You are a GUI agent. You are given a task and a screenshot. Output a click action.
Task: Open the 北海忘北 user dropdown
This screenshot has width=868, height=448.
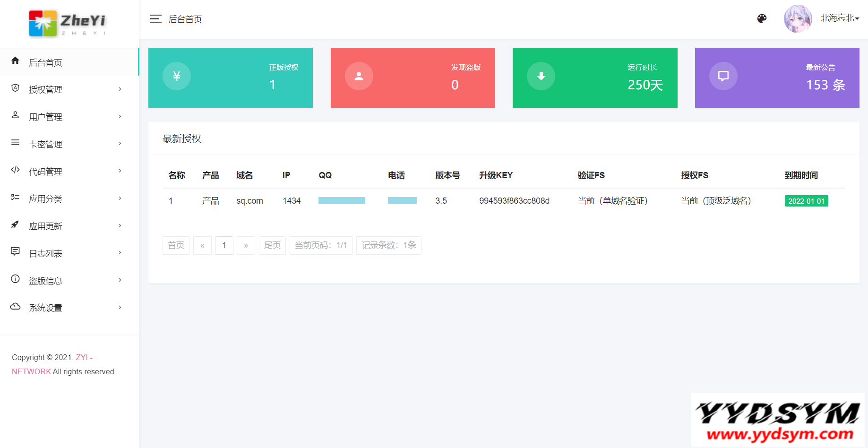point(839,18)
